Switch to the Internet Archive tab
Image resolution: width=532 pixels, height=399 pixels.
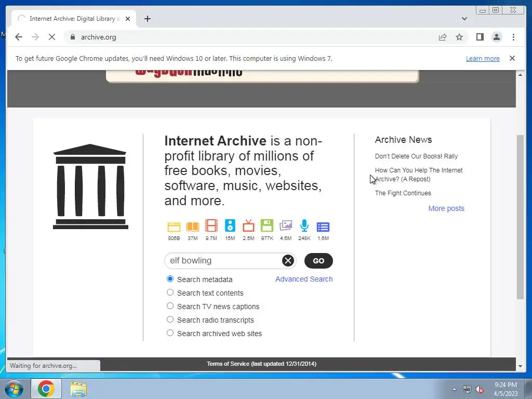(x=74, y=19)
